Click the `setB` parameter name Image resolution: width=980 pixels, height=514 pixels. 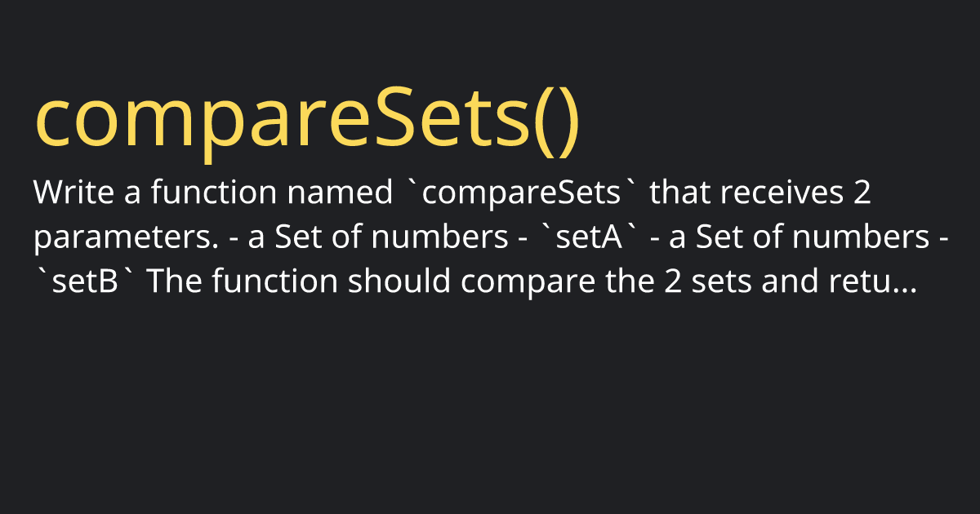point(83,281)
